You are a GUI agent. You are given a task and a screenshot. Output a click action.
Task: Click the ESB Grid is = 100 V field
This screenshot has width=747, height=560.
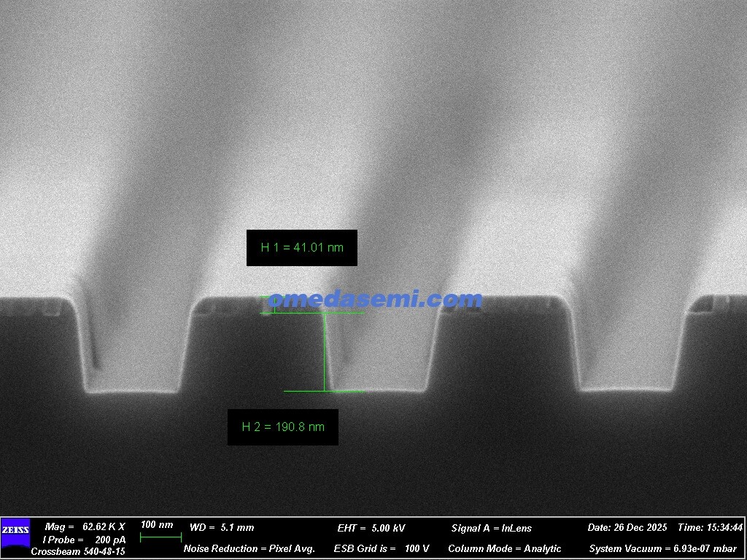tap(382, 548)
